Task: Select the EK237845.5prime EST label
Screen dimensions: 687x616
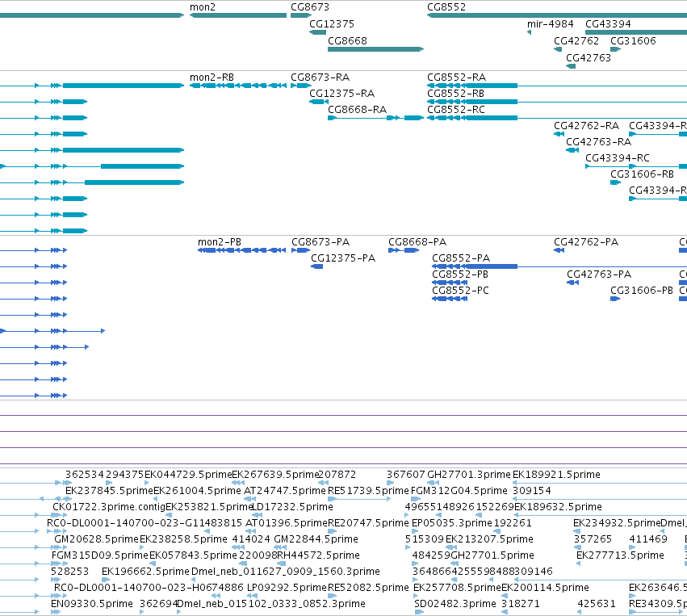Action: click(109, 491)
